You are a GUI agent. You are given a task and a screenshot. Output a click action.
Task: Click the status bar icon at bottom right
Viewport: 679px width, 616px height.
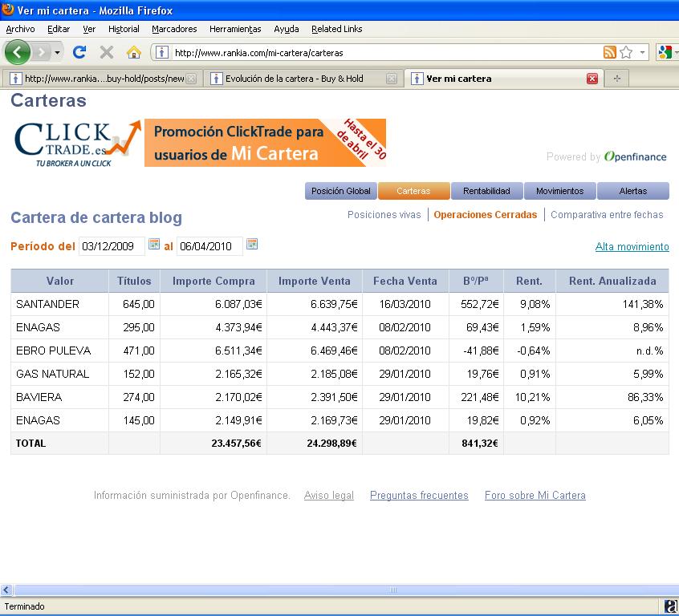tap(671, 606)
